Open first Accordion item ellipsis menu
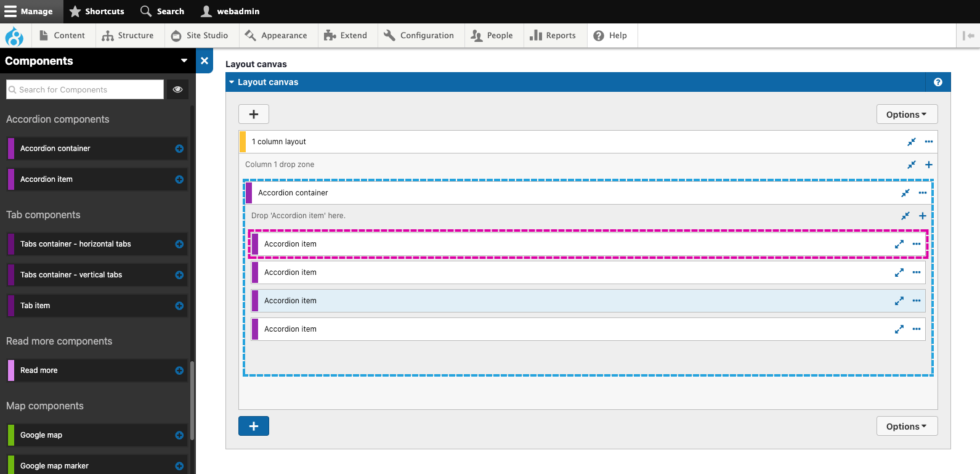 click(x=917, y=244)
